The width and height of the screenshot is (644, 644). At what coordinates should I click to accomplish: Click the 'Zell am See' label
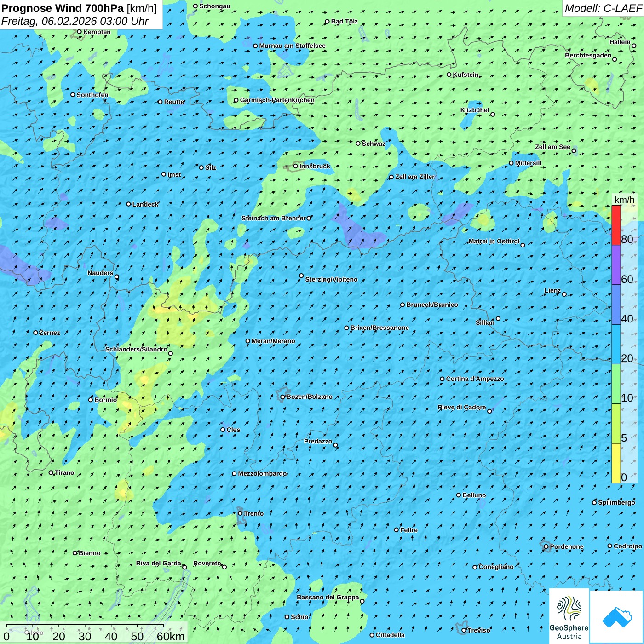(x=552, y=147)
